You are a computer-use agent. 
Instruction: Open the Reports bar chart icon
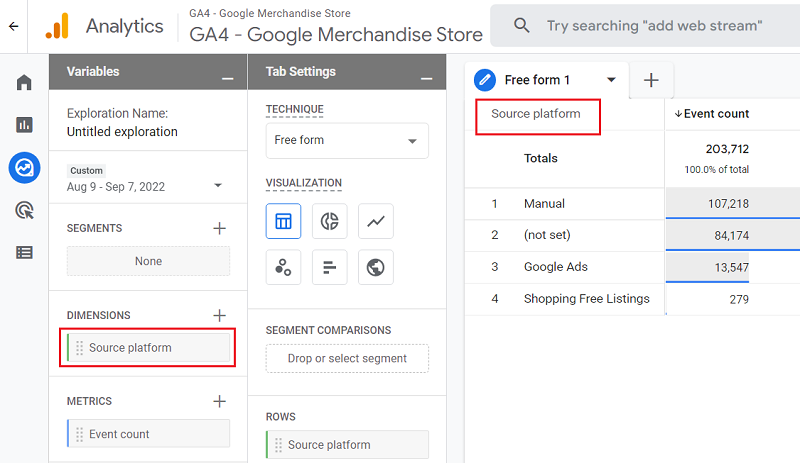click(24, 125)
